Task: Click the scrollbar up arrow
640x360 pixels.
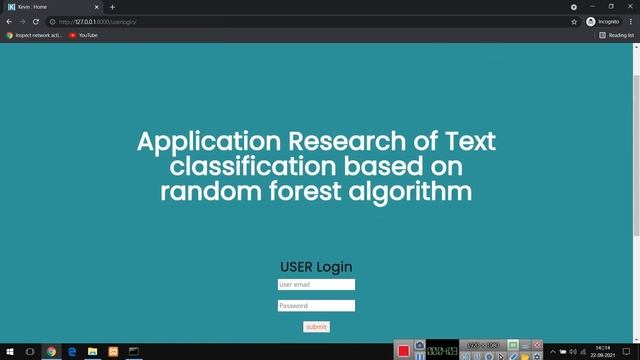Action: click(636, 47)
